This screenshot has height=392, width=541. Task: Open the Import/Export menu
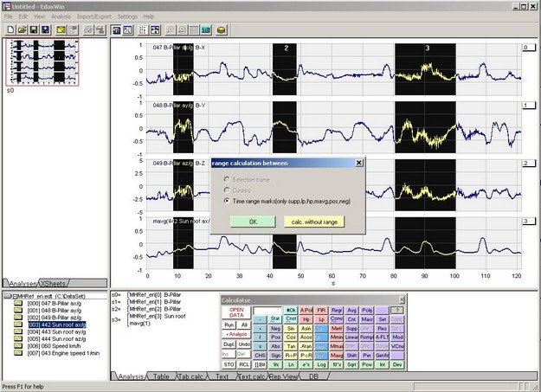[93, 16]
